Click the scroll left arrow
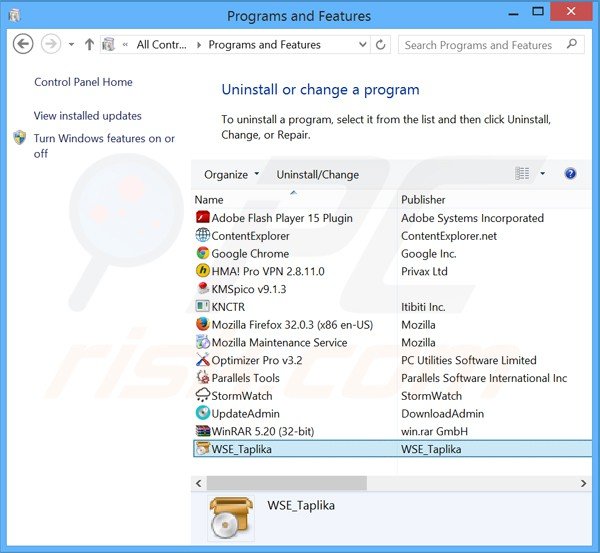 199,483
